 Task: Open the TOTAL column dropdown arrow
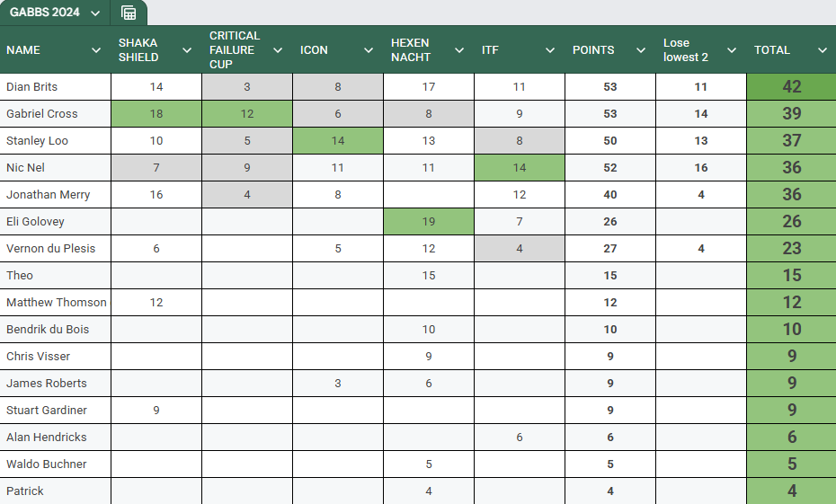tap(823, 50)
